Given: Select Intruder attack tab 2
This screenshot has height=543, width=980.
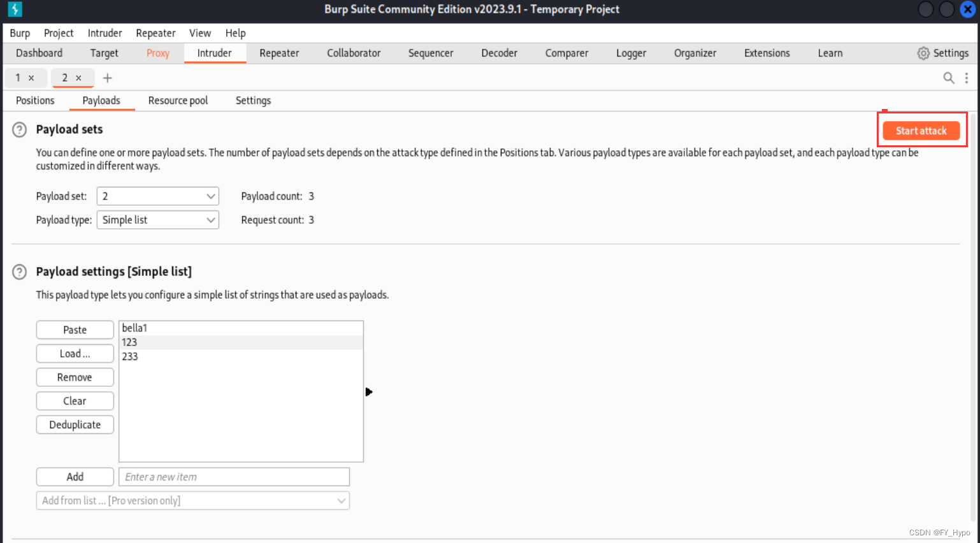Looking at the screenshot, I should 65,78.
